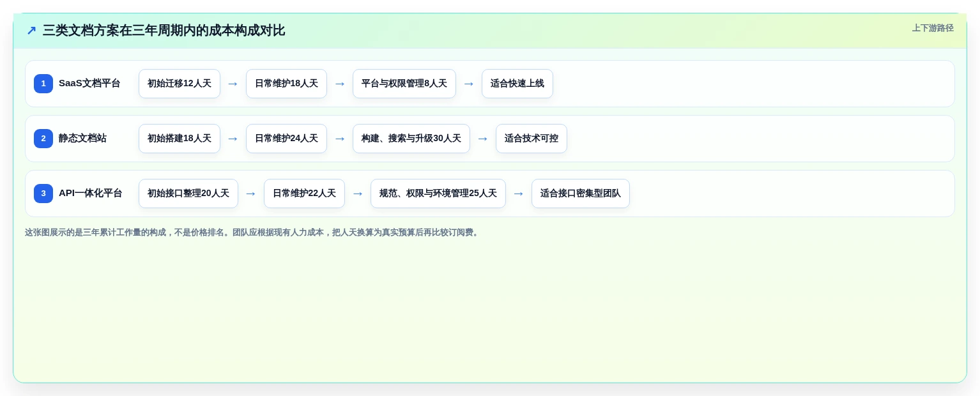The height and width of the screenshot is (396, 980).
Task: Click the 平台与权限管理8人天 step box
Action: click(404, 84)
